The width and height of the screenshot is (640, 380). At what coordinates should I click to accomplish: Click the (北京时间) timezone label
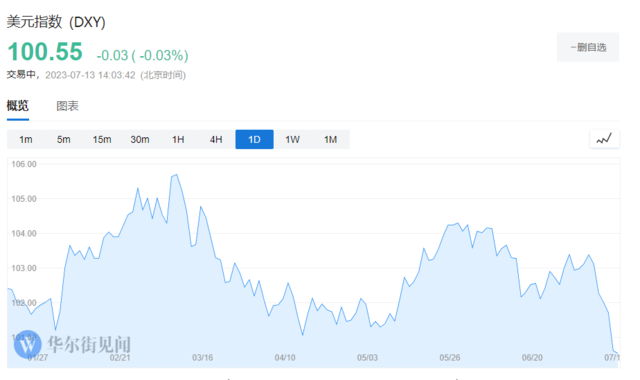coord(163,75)
